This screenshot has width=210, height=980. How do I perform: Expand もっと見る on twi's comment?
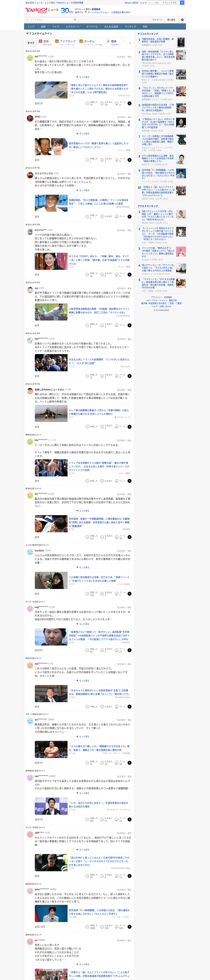pos(83,681)
